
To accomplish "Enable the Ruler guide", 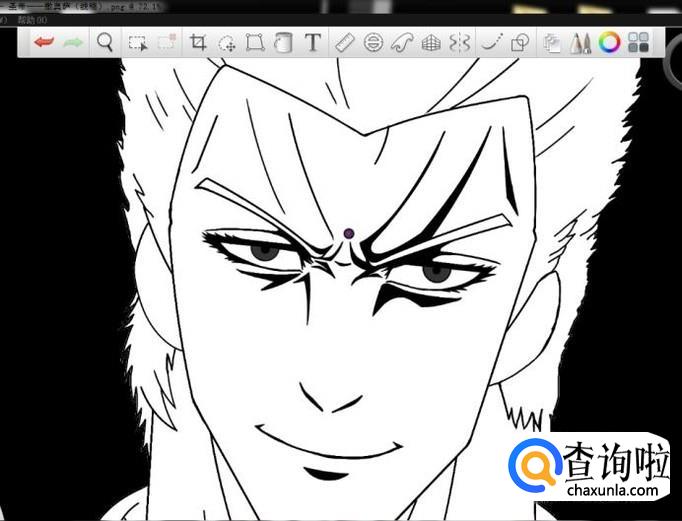I will (344, 43).
